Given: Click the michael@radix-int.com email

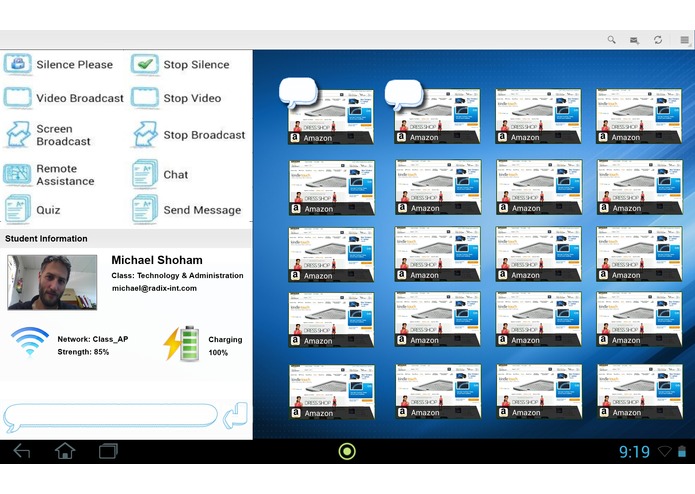Looking at the screenshot, I should click(154, 288).
